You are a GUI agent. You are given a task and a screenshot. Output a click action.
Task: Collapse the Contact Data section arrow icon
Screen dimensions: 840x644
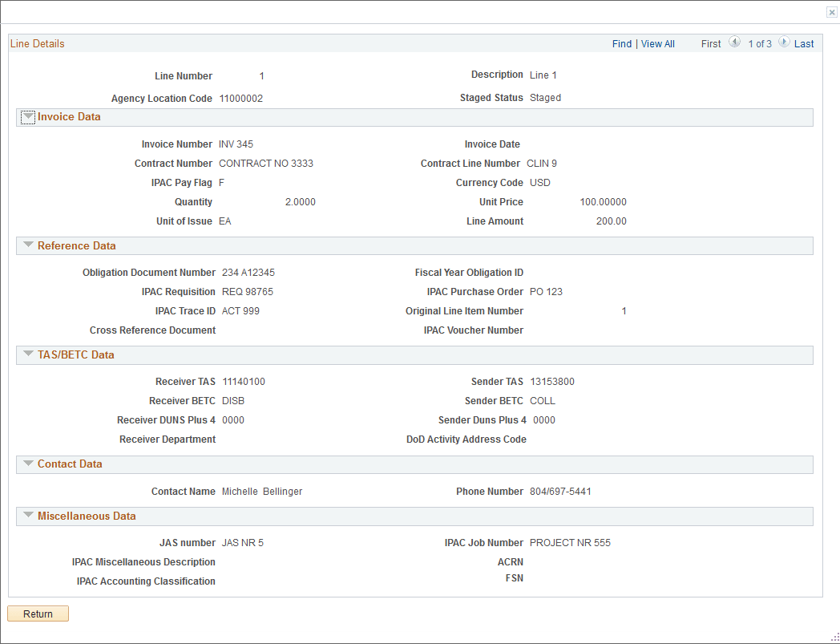(x=27, y=464)
